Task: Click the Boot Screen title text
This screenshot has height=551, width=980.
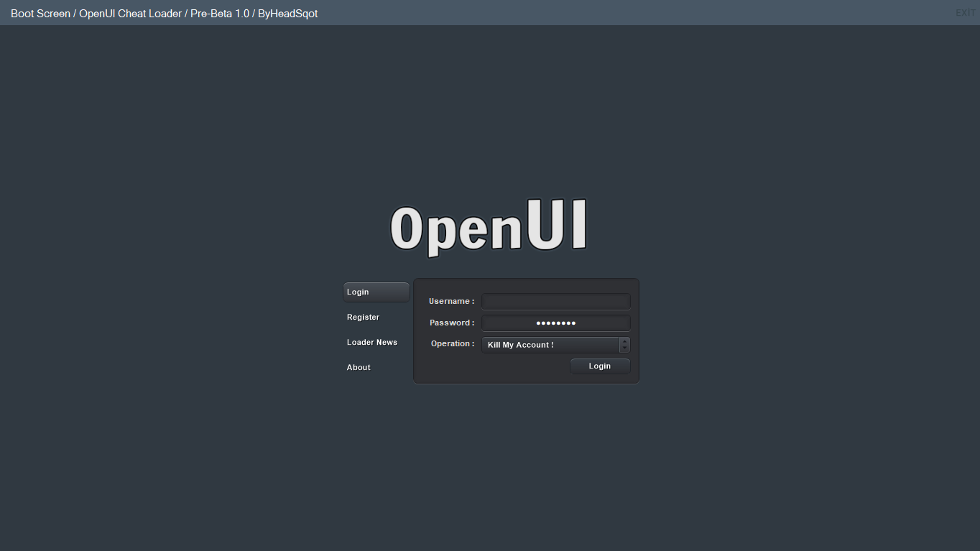Action: point(164,14)
